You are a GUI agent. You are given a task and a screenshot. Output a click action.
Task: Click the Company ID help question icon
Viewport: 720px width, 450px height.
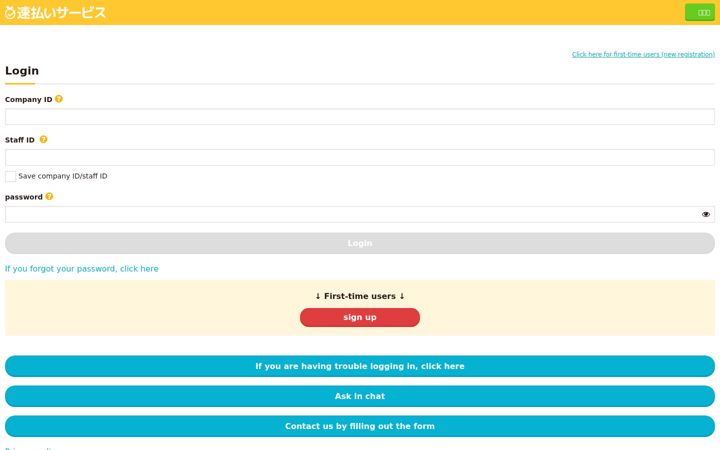(59, 99)
